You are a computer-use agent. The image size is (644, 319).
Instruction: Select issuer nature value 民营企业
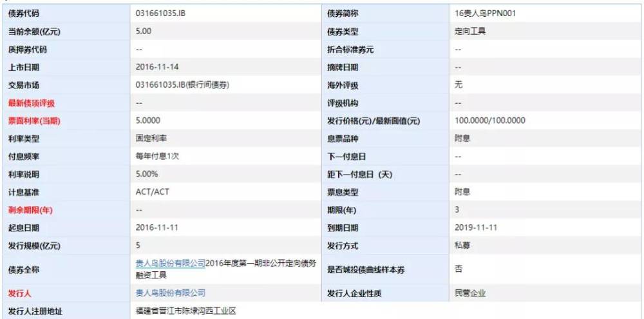(x=470, y=293)
